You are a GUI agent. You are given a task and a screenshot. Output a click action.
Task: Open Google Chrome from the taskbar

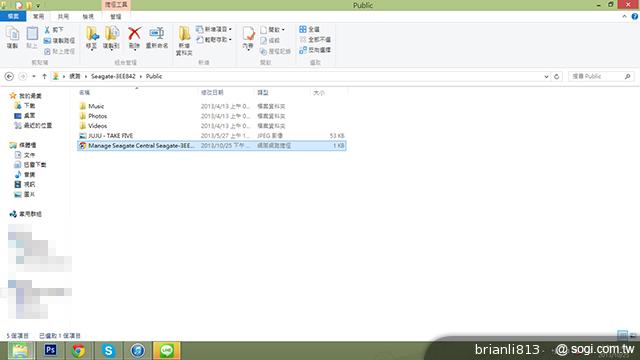78,350
